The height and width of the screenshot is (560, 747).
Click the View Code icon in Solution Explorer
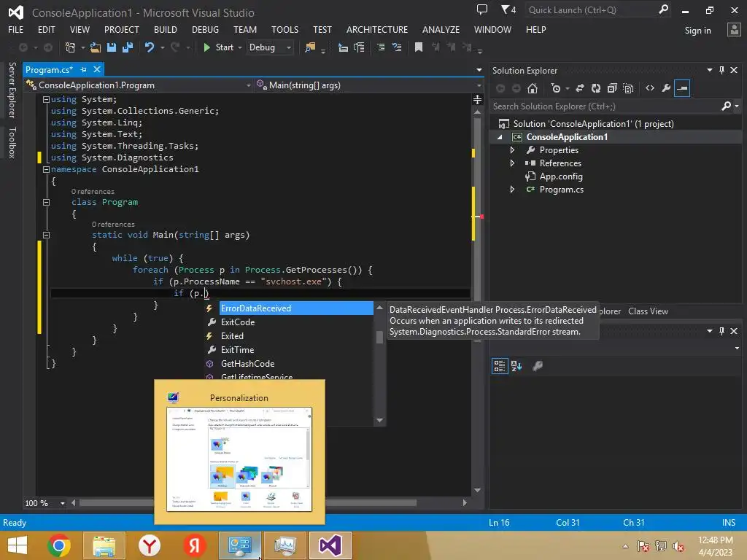tap(650, 88)
